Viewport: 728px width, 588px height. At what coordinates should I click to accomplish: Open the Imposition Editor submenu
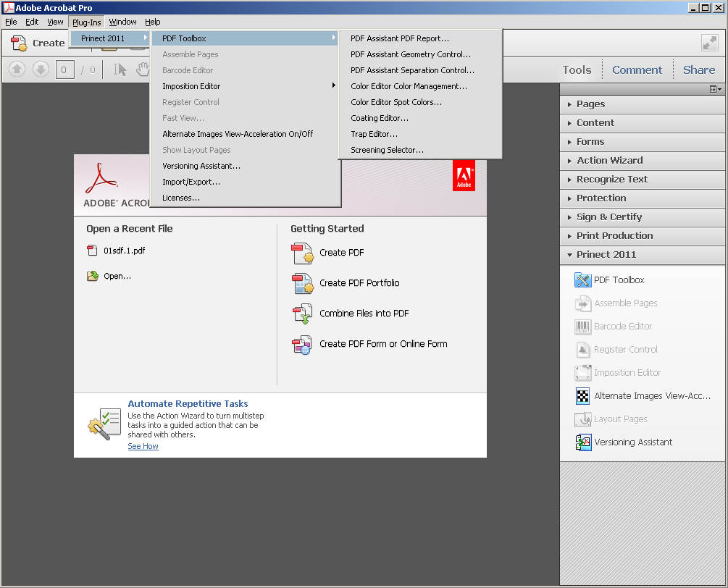246,86
